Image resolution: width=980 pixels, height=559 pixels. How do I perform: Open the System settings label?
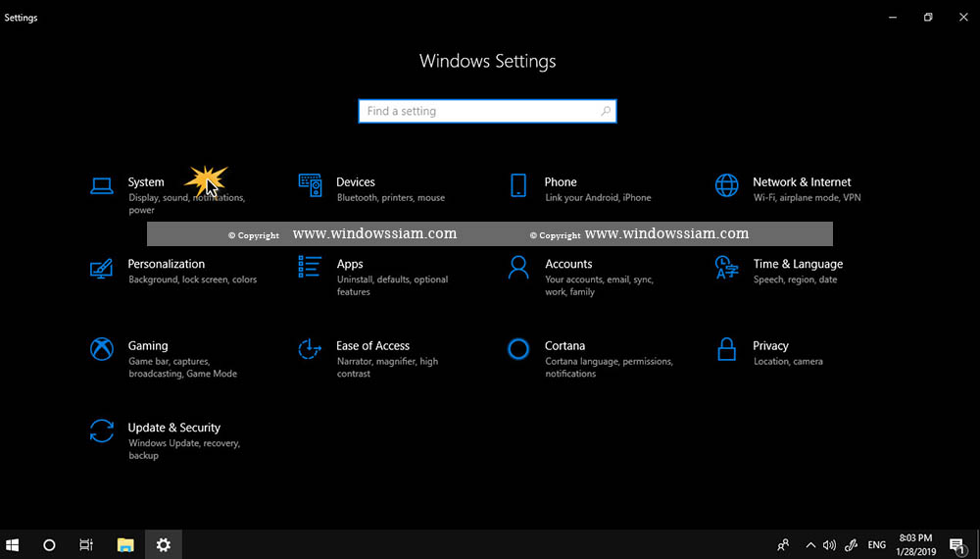click(x=146, y=182)
